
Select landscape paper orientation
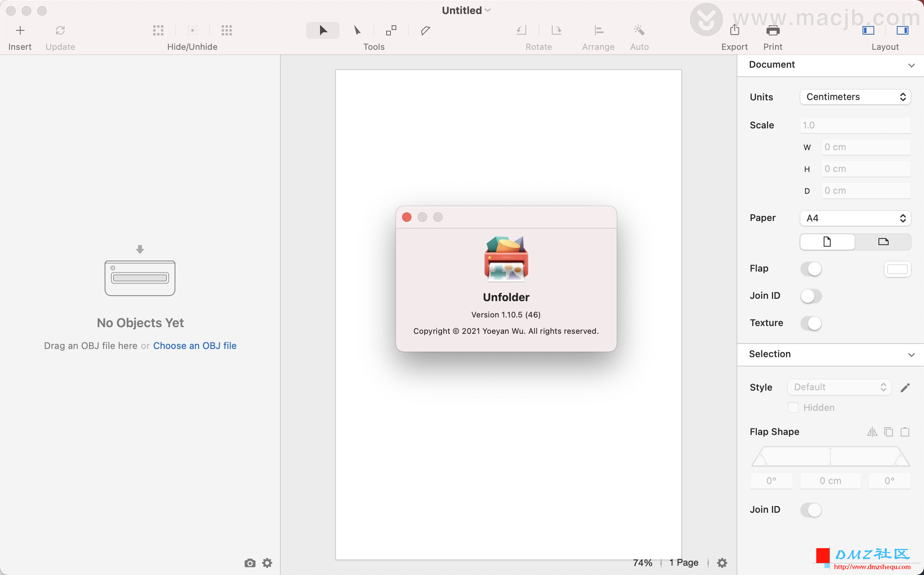[x=883, y=242]
